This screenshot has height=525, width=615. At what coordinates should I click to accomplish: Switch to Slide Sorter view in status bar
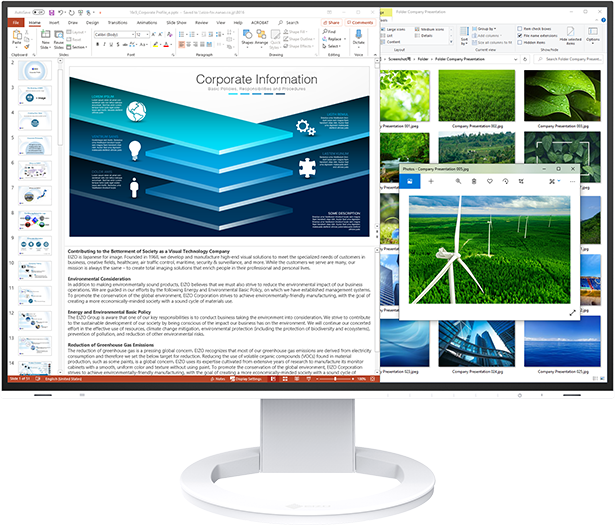pos(285,379)
